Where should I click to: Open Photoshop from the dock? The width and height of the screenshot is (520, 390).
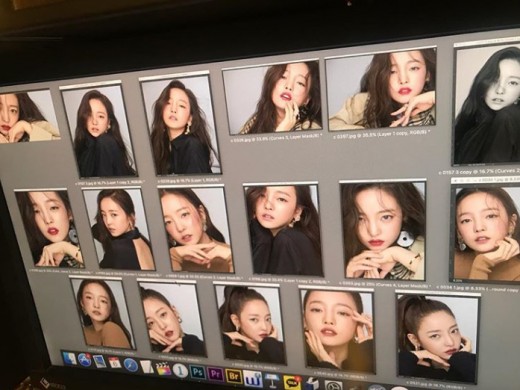pyautogui.click(x=198, y=372)
